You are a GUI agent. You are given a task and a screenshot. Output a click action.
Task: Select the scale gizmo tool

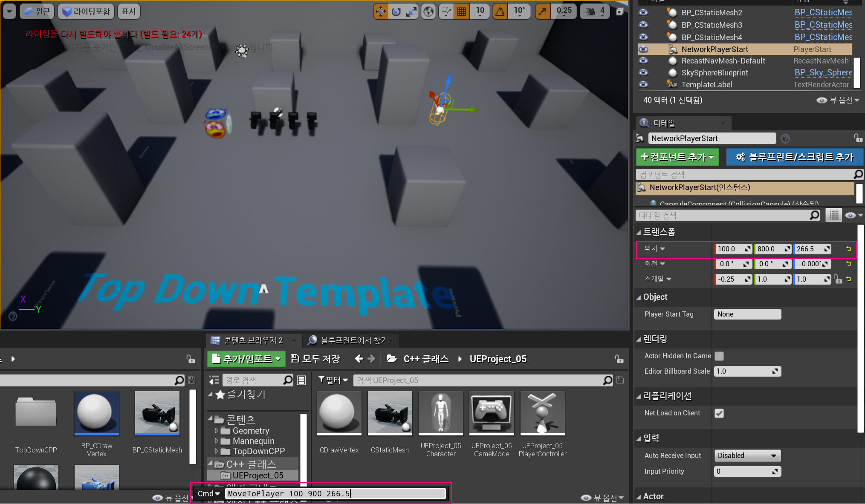click(411, 12)
